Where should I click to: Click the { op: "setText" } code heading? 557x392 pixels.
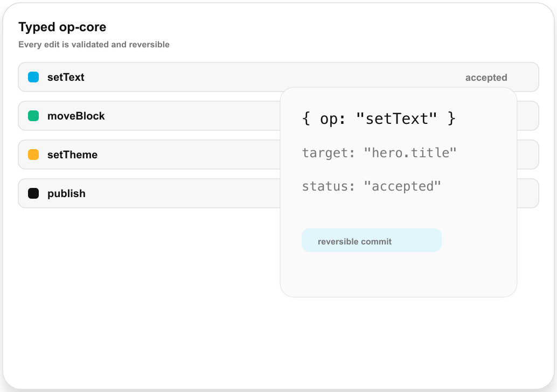[x=379, y=118]
